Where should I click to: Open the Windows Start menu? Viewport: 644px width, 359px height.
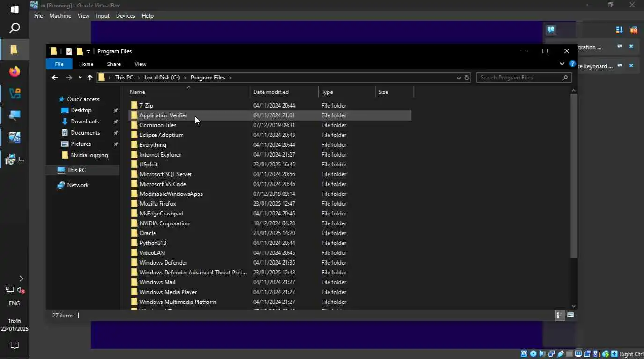tap(15, 9)
